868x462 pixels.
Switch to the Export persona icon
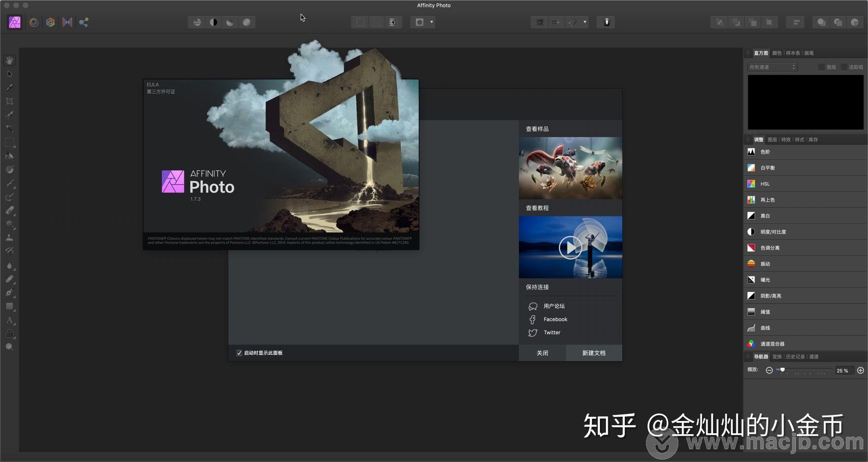tap(84, 22)
